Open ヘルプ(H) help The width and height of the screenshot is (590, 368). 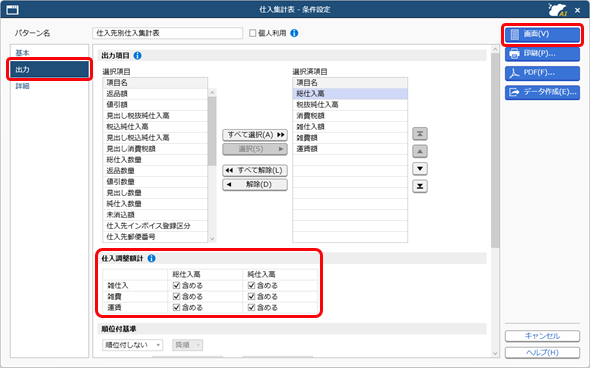pyautogui.click(x=542, y=353)
